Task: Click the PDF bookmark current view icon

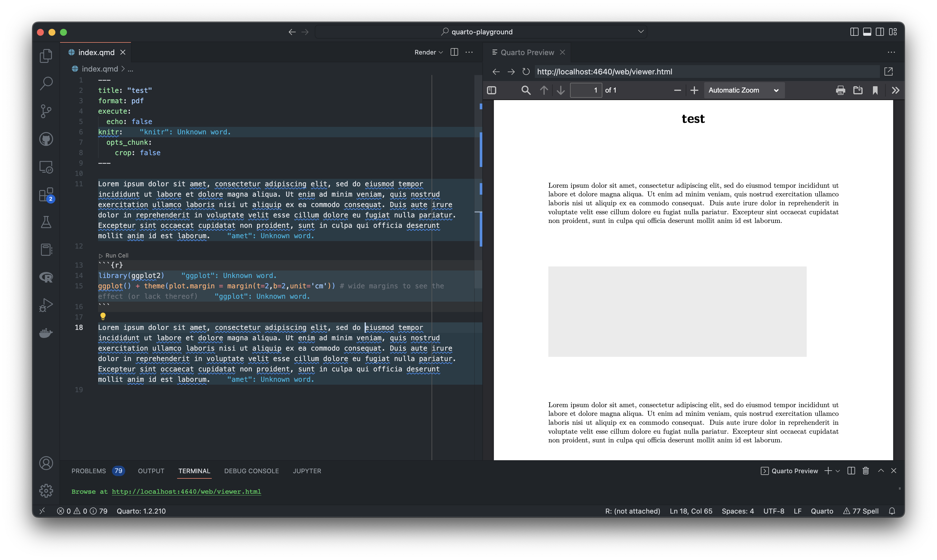Action: click(875, 90)
